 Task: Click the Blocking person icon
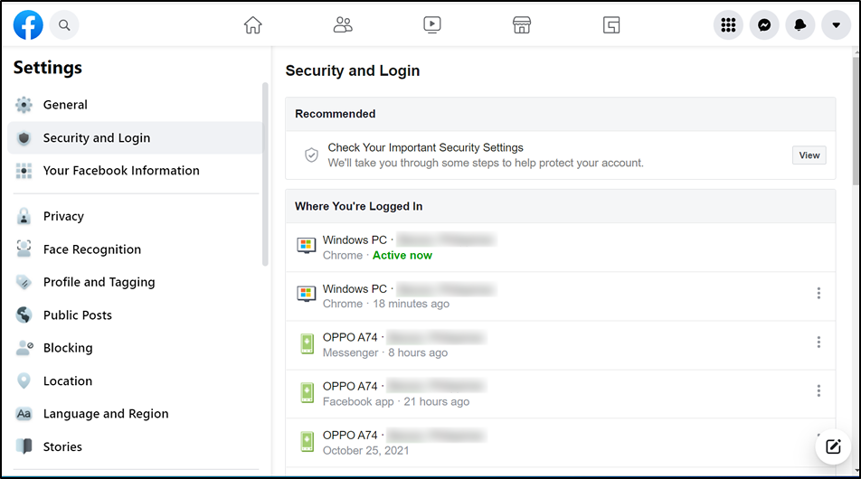(25, 348)
